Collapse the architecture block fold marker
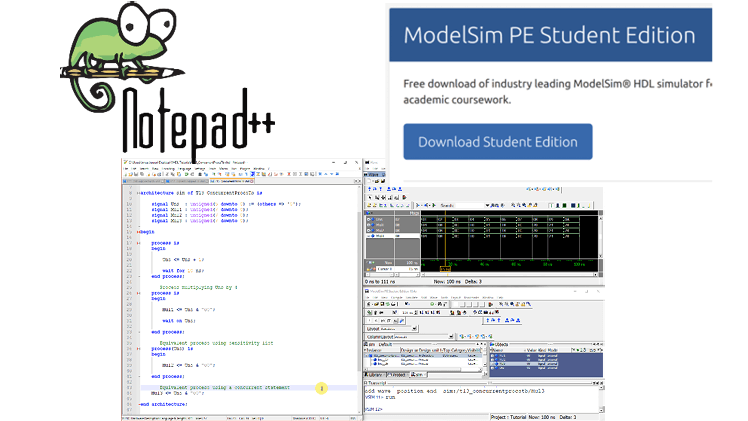748x421 pixels. [138, 193]
